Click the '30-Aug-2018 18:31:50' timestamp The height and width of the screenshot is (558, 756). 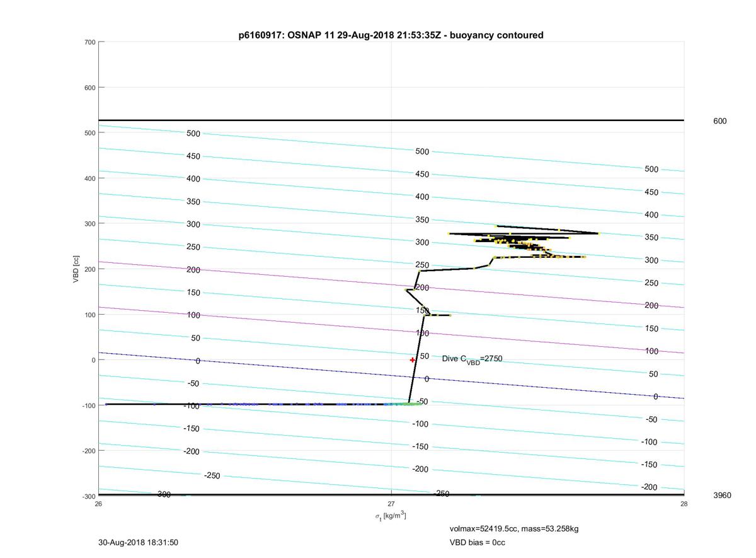[x=138, y=542]
